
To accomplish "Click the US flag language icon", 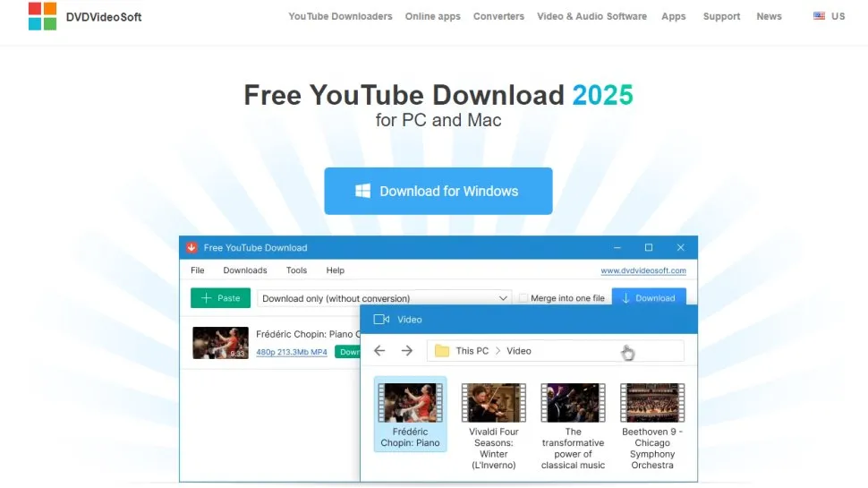I will pos(819,16).
